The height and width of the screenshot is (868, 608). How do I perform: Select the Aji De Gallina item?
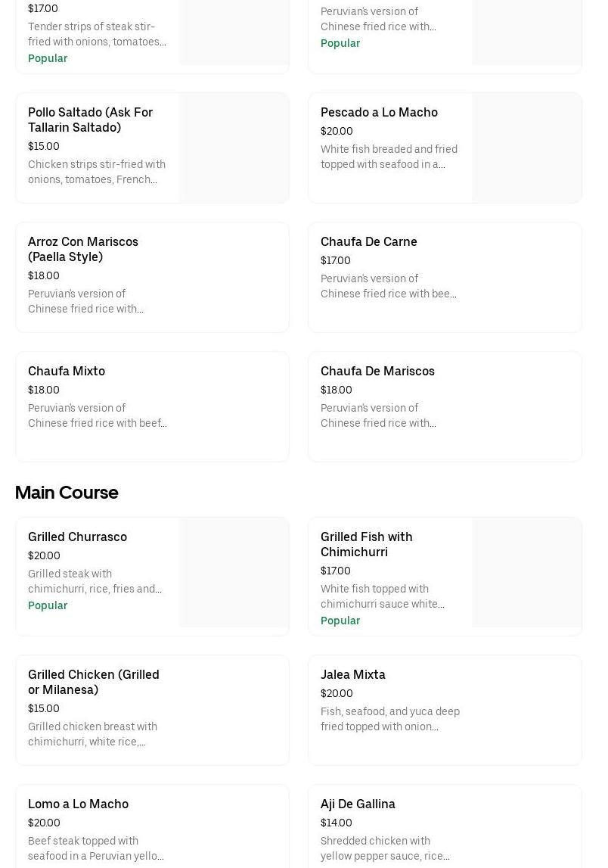coord(358,804)
